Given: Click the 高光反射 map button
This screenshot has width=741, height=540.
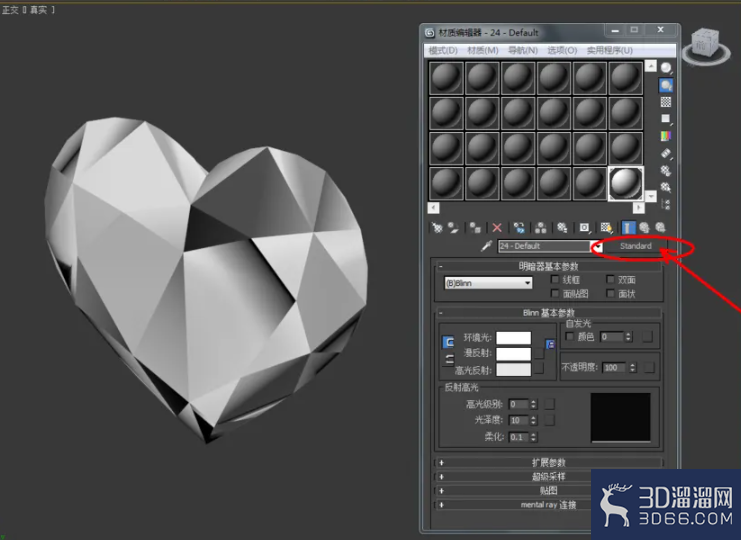Looking at the screenshot, I should coord(539,369).
